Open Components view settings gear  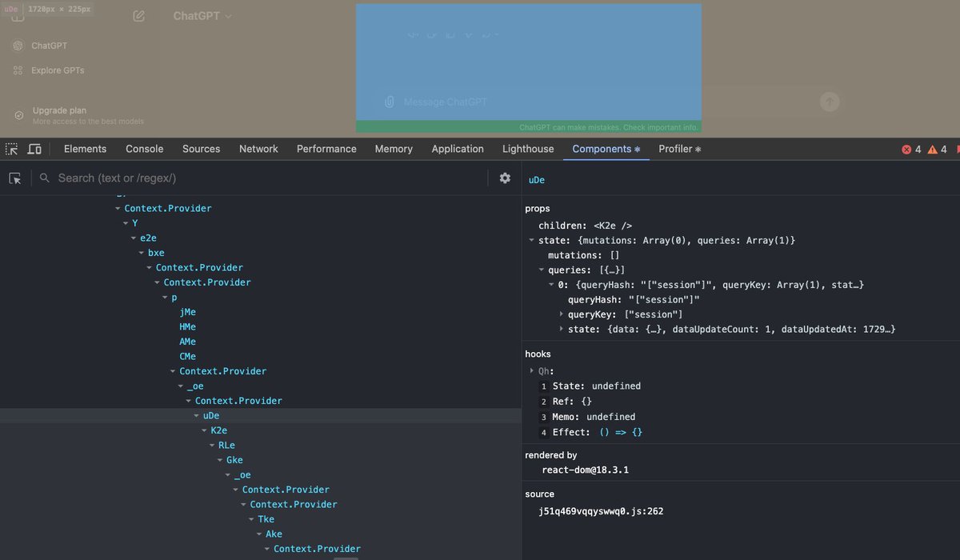pyautogui.click(x=505, y=178)
